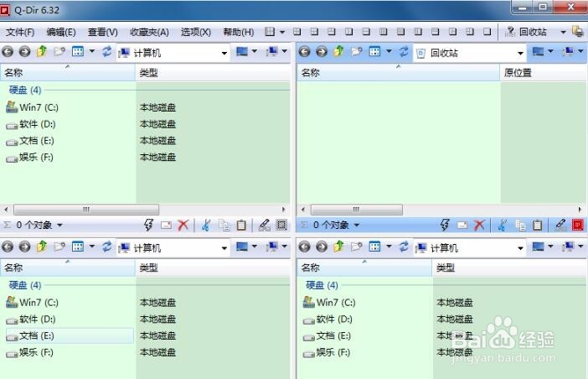This screenshot has height=379, width=588.
Task: Click Back arrow in top-left pane
Action: pos(8,51)
